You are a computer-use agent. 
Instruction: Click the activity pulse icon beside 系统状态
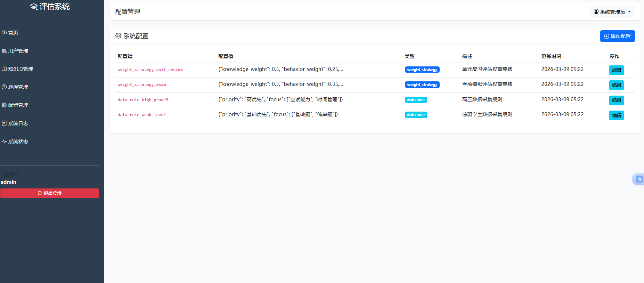(x=4, y=141)
